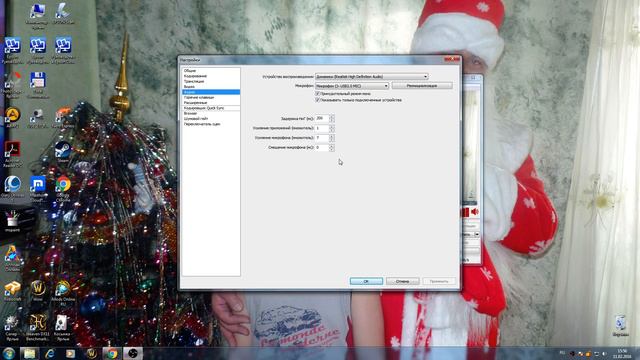The width and height of the screenshot is (640, 360).
Task: Click the microphone gain spinner arrows
Action: coord(331,138)
